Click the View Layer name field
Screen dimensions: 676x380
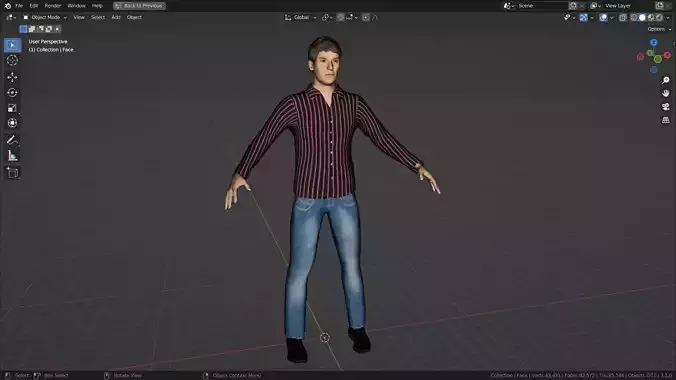[x=629, y=6]
